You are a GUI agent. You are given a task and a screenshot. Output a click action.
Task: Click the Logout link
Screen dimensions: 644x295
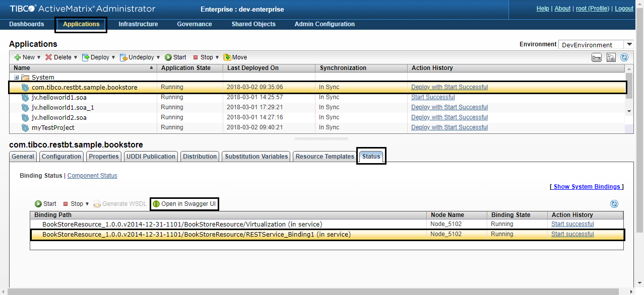coord(624,9)
